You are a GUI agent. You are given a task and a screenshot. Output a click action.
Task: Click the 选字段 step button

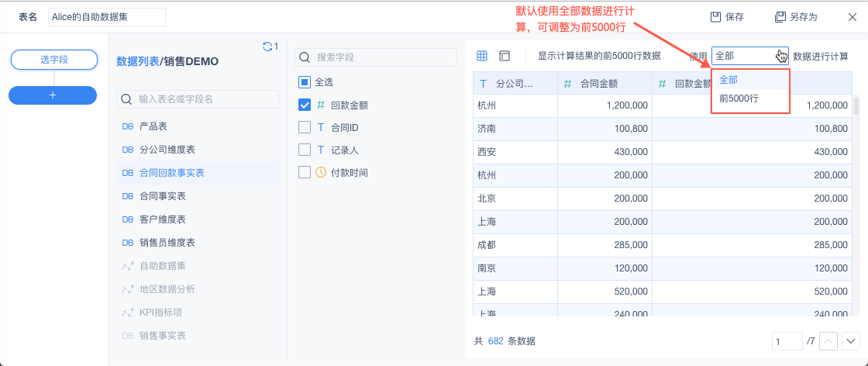[53, 60]
